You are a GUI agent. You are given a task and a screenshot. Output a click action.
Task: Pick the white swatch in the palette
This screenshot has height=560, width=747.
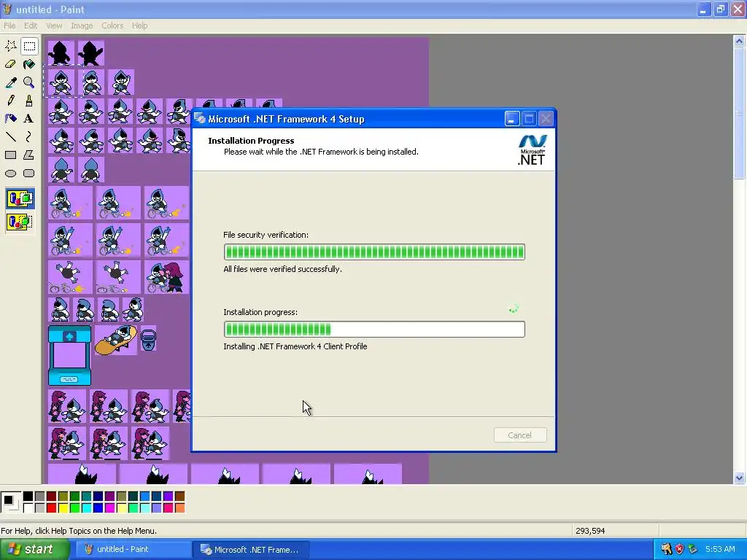pyautogui.click(x=28, y=508)
